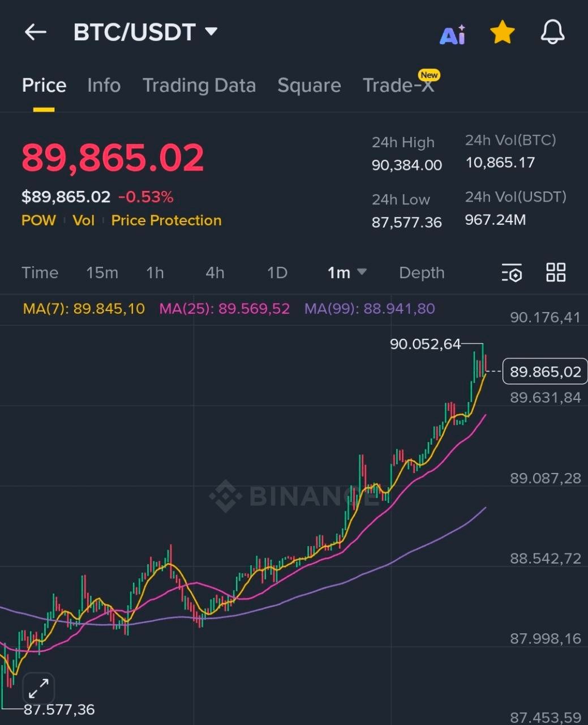Expand chart to fullscreen
The width and height of the screenshot is (588, 725).
coord(38,689)
